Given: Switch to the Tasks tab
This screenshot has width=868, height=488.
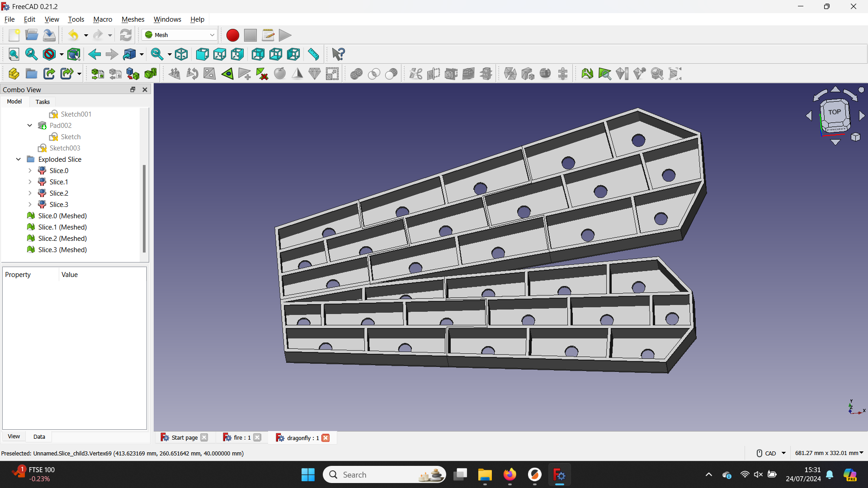Looking at the screenshot, I should (x=42, y=101).
